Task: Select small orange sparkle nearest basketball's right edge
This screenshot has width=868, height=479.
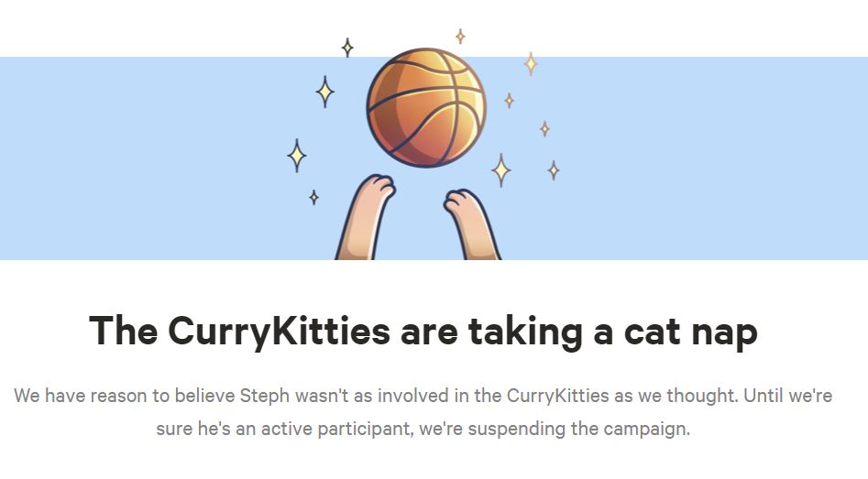Action: [x=509, y=100]
